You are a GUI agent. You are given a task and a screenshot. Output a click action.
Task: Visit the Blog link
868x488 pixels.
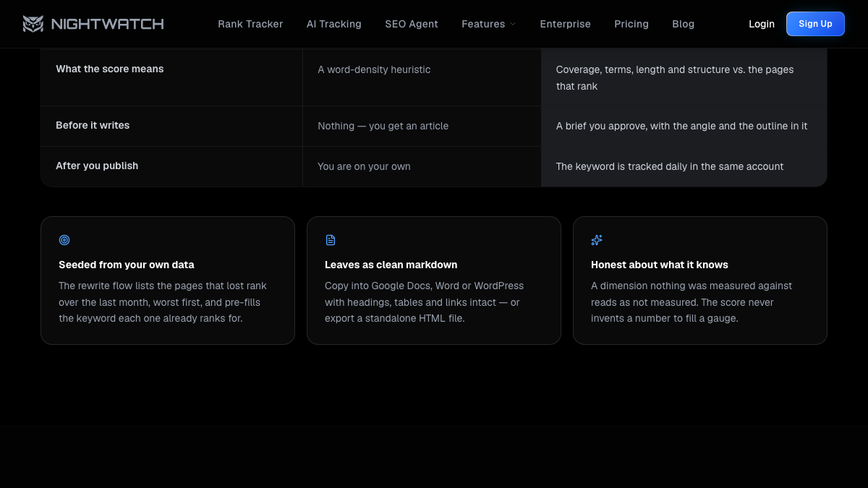(683, 24)
